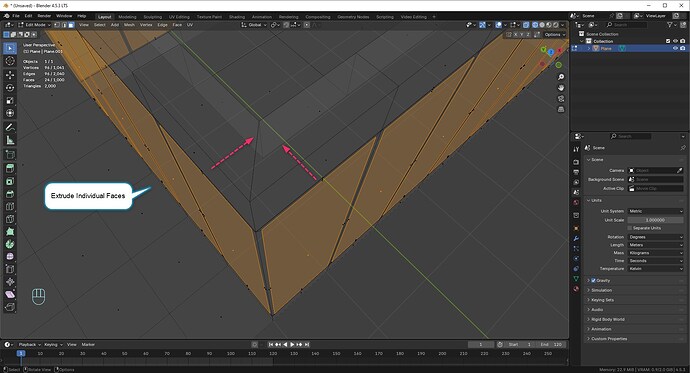Enable the Separate Units checkbox
Image resolution: width=690 pixels, height=373 pixels.
tap(630, 228)
